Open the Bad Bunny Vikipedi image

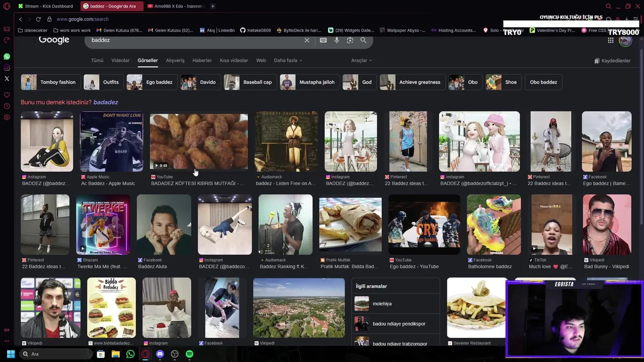tap(607, 225)
